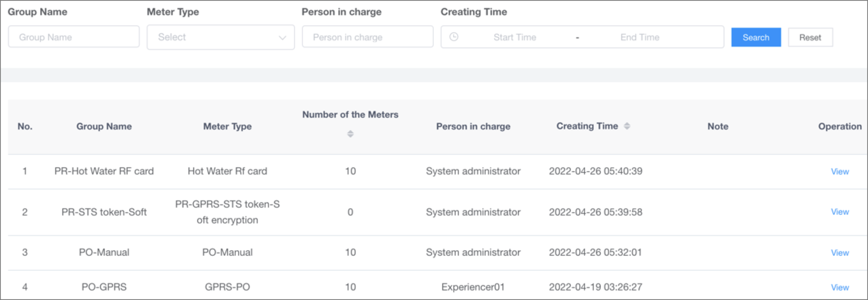Click the Reset button
This screenshot has height=300, width=868.
point(810,37)
